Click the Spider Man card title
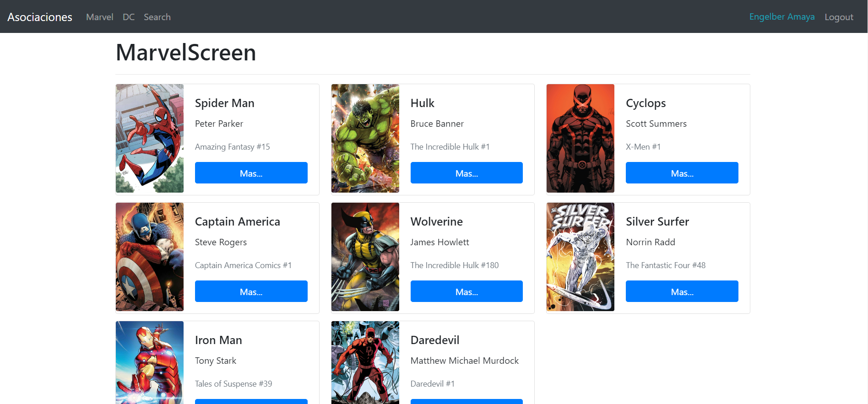This screenshot has height=404, width=868. [225, 103]
